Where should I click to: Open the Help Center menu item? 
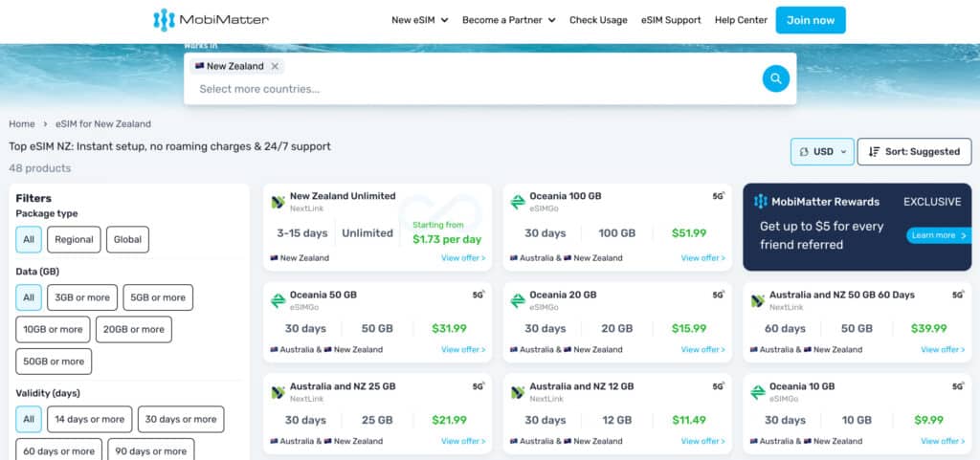741,20
